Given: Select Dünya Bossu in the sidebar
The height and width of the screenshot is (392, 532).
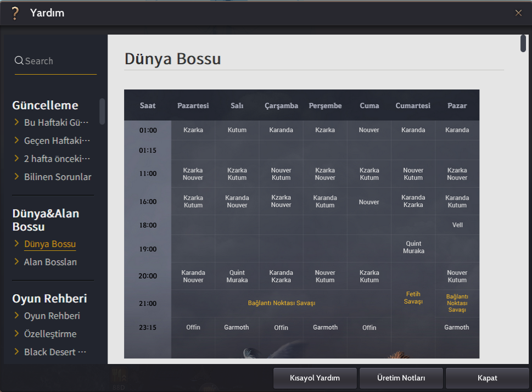Looking at the screenshot, I should [50, 244].
